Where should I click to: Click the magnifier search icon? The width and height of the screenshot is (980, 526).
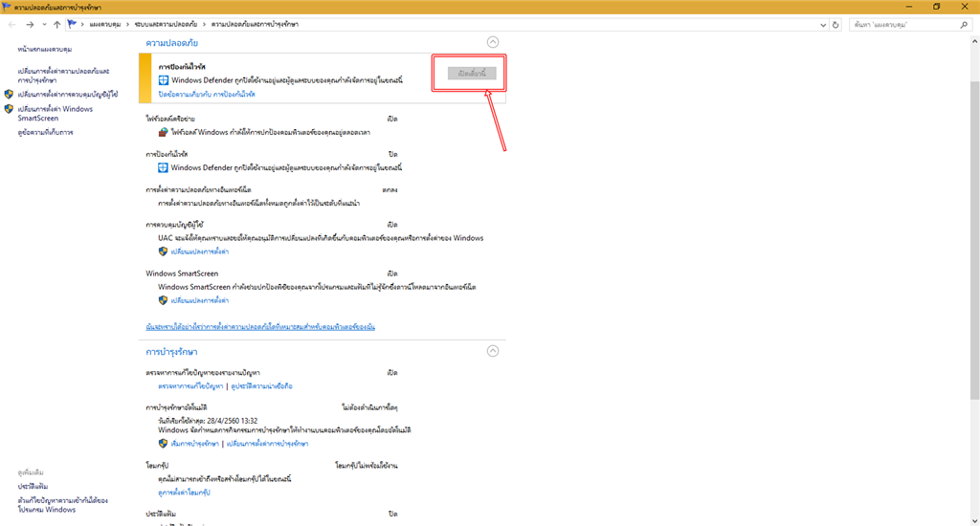pos(964,25)
